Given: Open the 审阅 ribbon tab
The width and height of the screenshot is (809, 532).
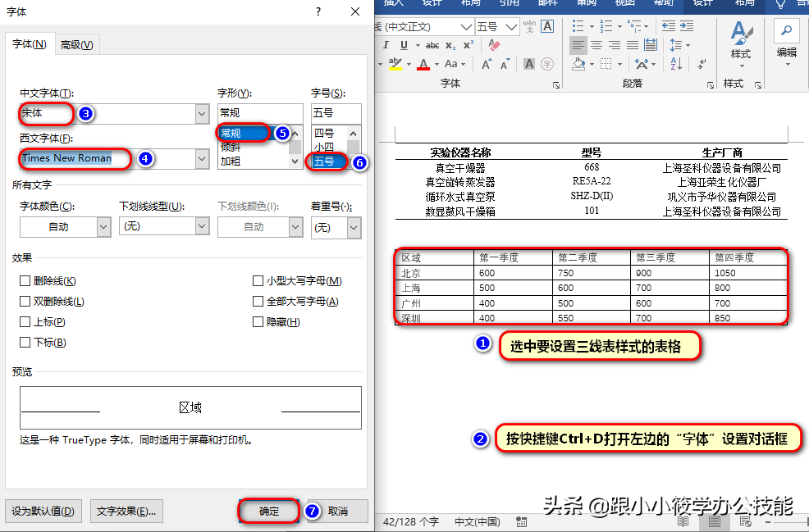Looking at the screenshot, I should (x=587, y=5).
